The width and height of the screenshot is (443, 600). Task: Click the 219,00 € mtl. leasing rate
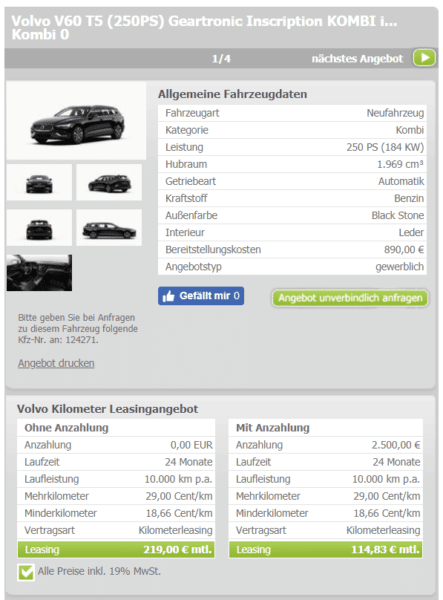pyautogui.click(x=178, y=549)
